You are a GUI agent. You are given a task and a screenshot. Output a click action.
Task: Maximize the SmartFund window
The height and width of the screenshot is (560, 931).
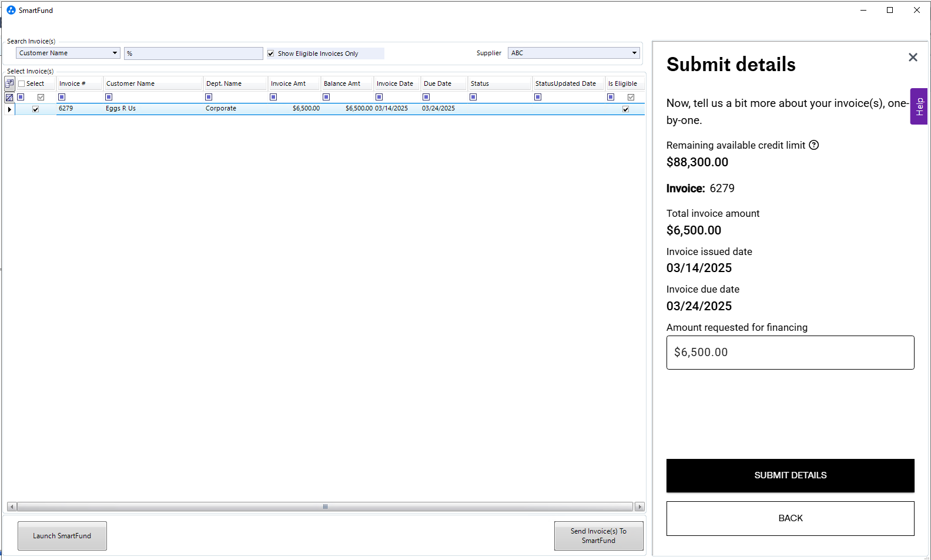pyautogui.click(x=890, y=10)
